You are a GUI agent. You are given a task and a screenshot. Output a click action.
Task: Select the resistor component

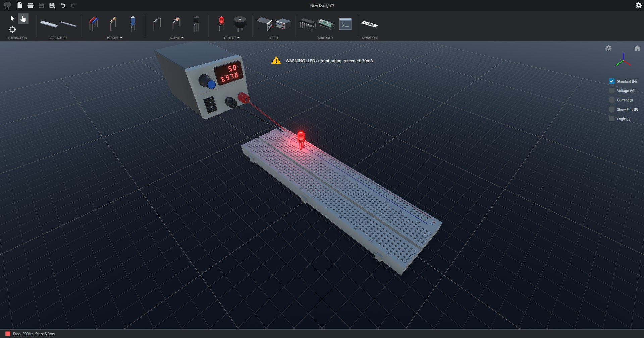click(113, 24)
